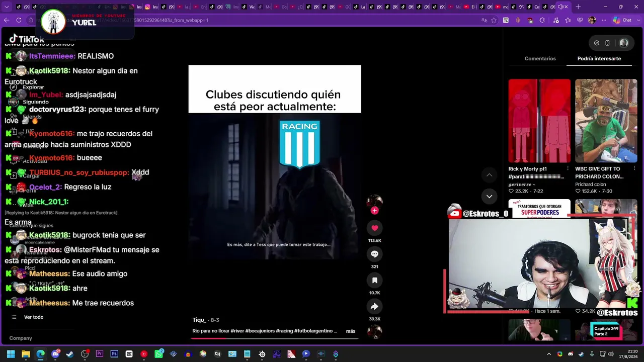Open Browser essentials heart-pulse icon

pyautogui.click(x=580, y=20)
